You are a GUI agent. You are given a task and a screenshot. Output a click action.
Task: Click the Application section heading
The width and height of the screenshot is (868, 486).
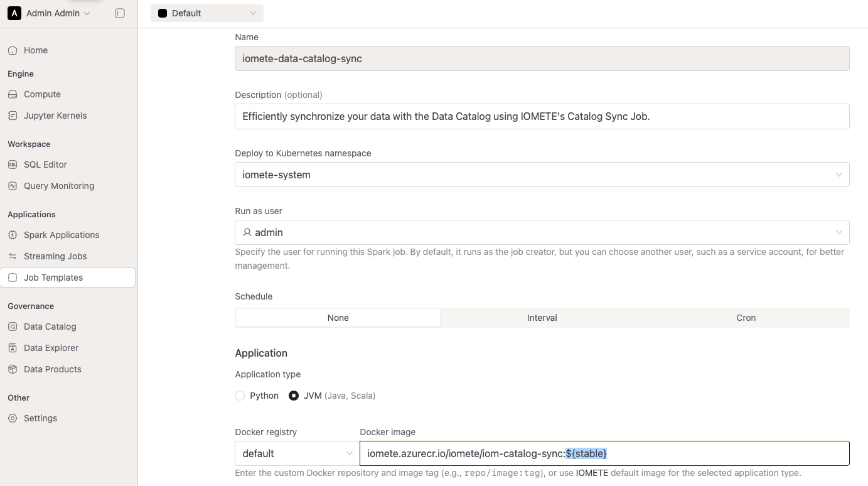tap(261, 353)
